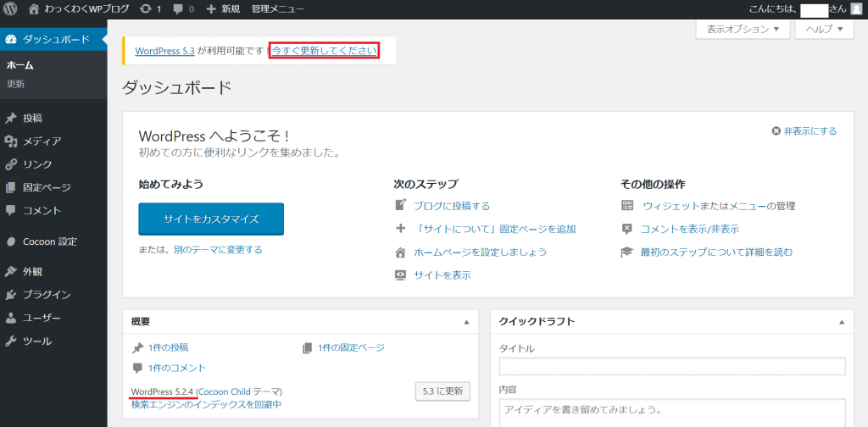
Task: Dismiss welcome panel with 非表示にする
Action: coord(804,131)
